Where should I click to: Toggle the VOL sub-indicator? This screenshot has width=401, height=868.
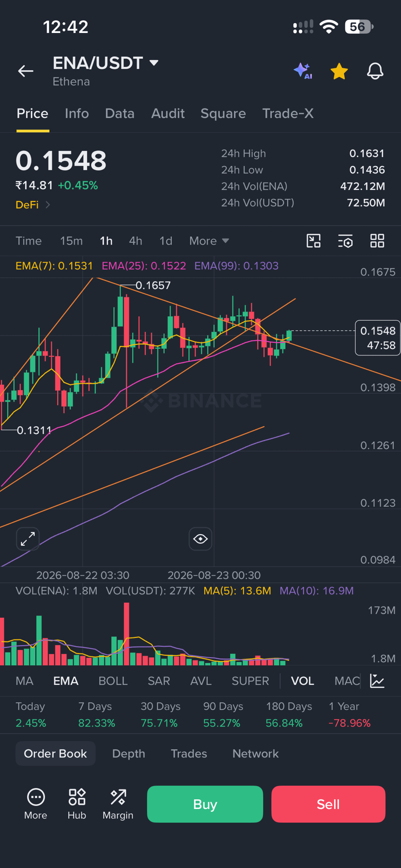(303, 681)
